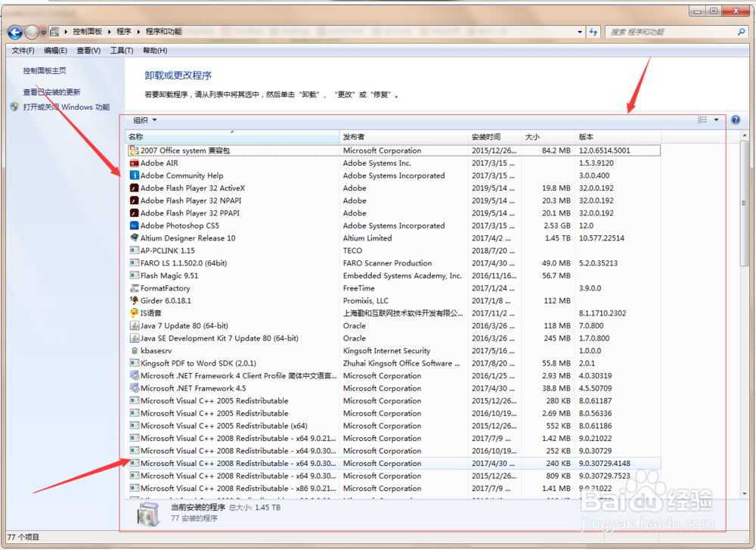Open 打开或关闭 Windows 功能 link

pos(66,107)
